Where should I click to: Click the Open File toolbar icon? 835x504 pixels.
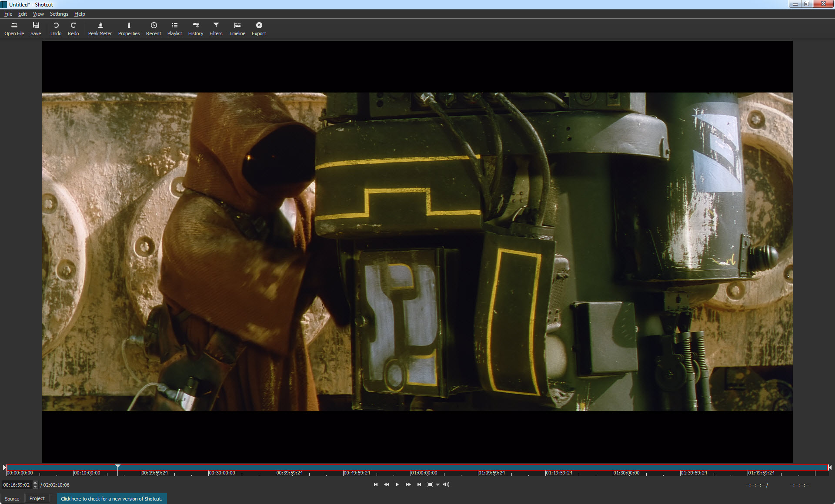[14, 29]
